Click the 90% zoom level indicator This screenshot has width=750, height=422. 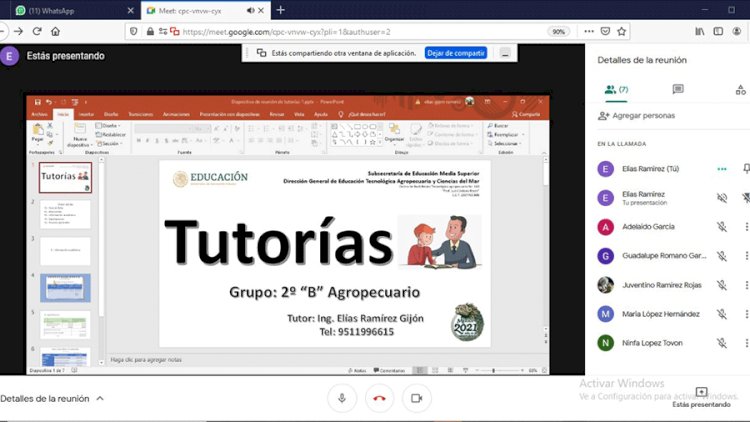point(558,32)
